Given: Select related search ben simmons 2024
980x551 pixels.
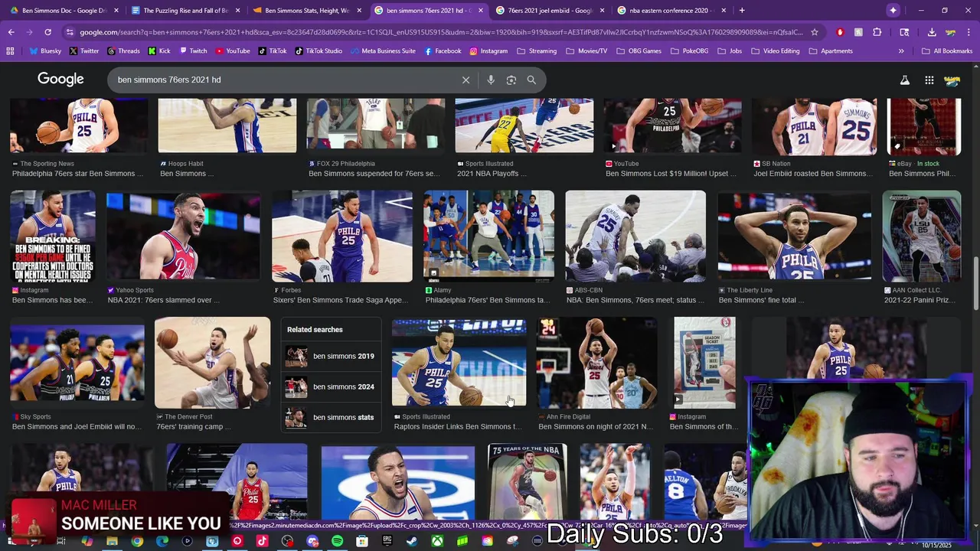Looking at the screenshot, I should [331, 386].
